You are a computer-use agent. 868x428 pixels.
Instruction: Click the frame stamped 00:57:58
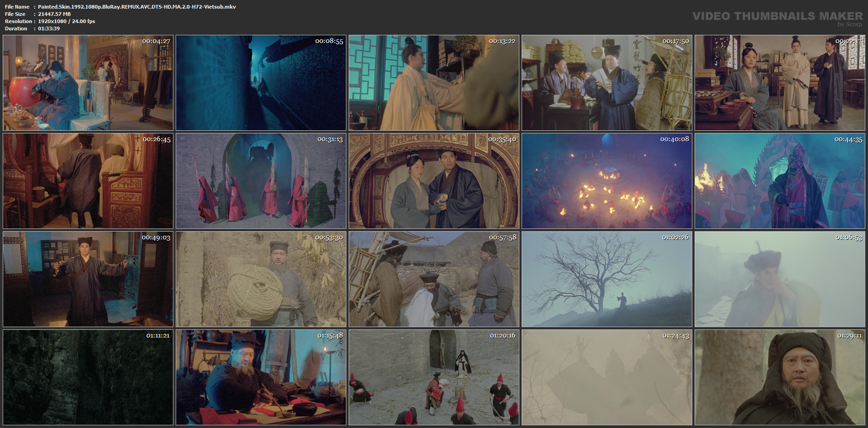[434, 279]
